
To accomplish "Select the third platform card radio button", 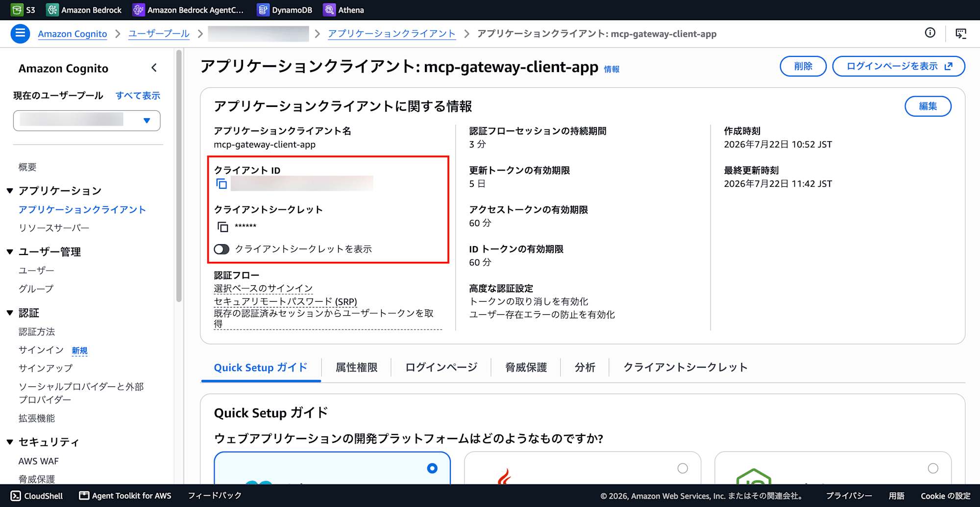I will tap(933, 468).
